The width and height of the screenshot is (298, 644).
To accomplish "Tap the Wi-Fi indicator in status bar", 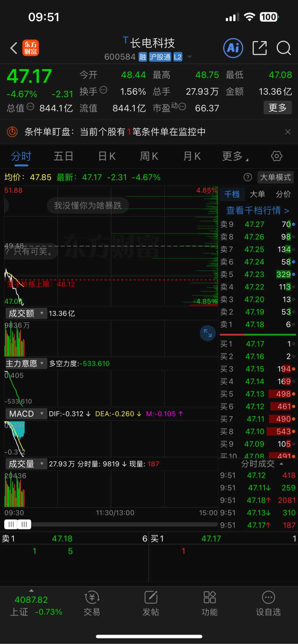I will (249, 17).
